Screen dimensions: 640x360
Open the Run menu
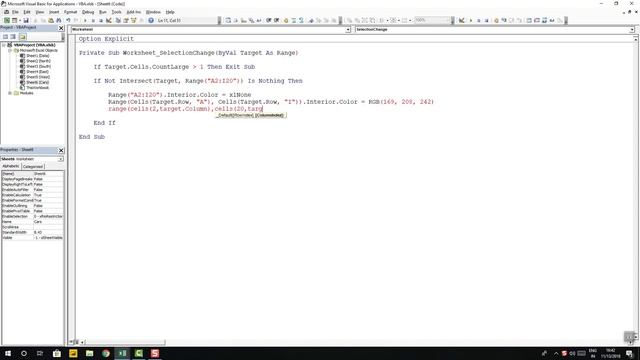coord(102,12)
